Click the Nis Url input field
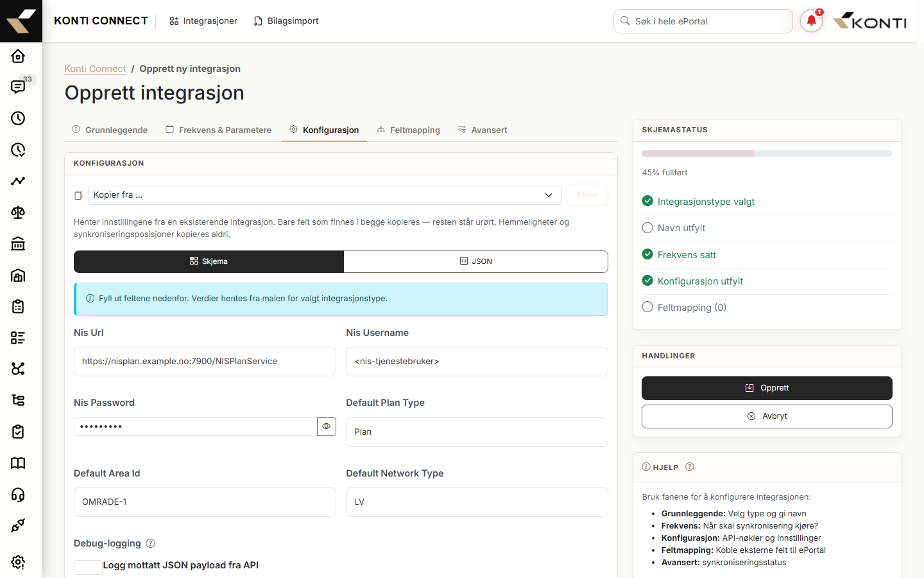This screenshot has height=578, width=924. pyautogui.click(x=205, y=362)
